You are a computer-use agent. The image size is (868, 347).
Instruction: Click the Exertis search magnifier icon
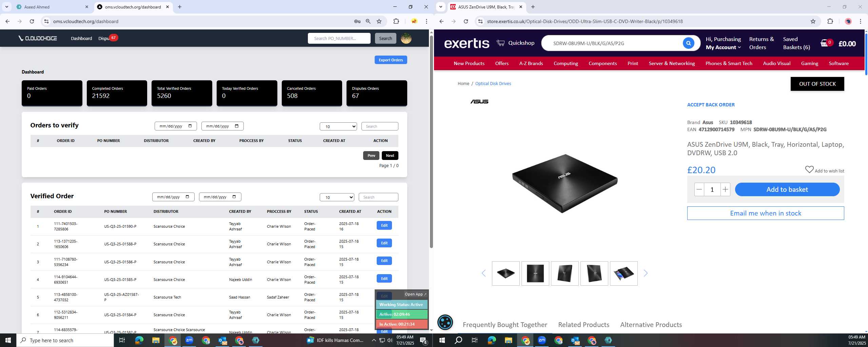tap(688, 43)
